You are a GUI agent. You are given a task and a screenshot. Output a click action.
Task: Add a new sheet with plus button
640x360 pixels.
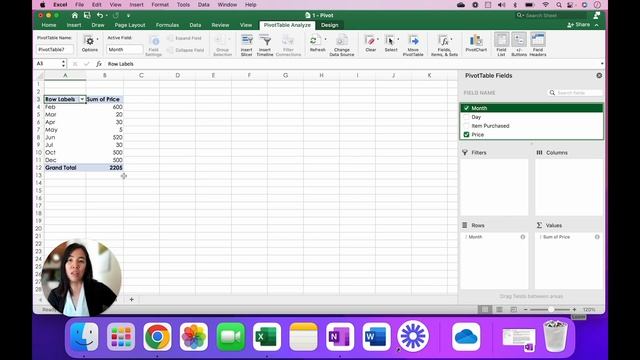pos(131,300)
